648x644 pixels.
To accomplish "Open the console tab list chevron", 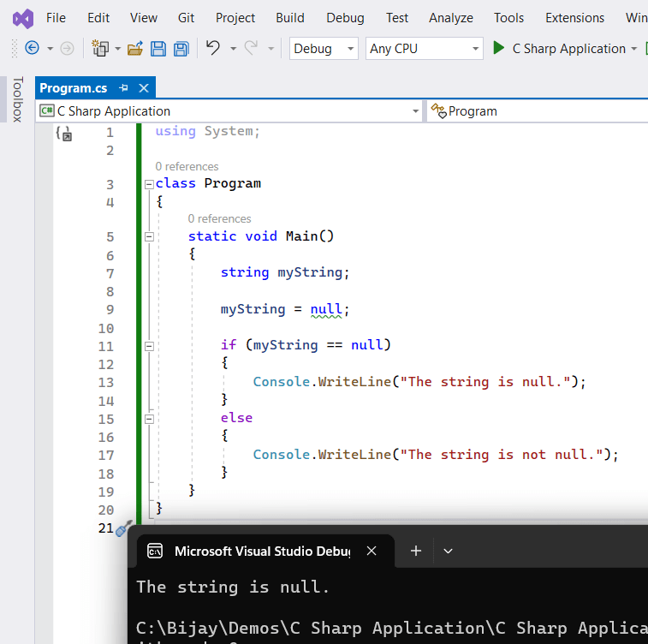I will 448,551.
